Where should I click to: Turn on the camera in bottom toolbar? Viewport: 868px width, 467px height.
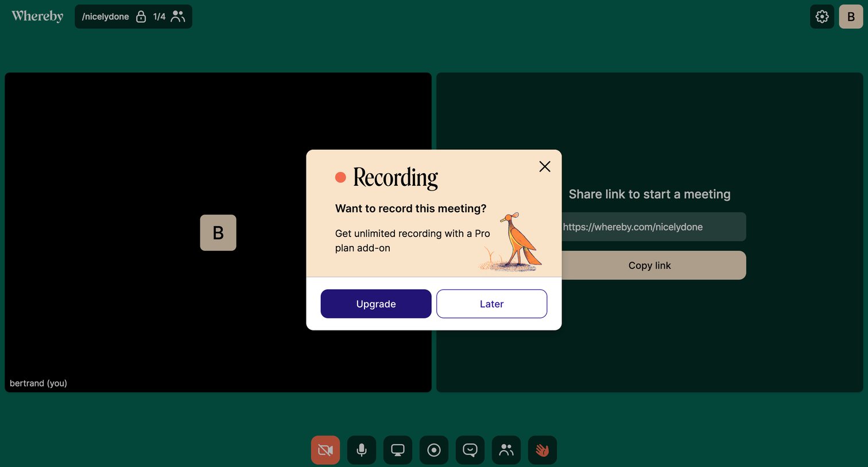[x=325, y=450]
